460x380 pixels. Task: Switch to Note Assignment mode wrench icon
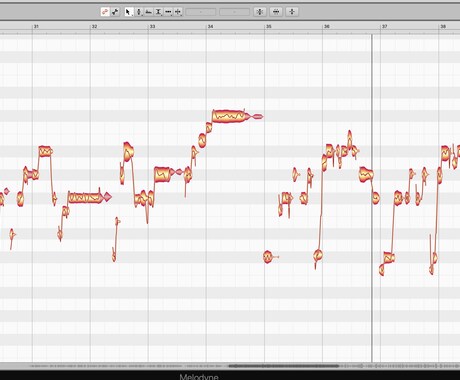click(x=115, y=12)
